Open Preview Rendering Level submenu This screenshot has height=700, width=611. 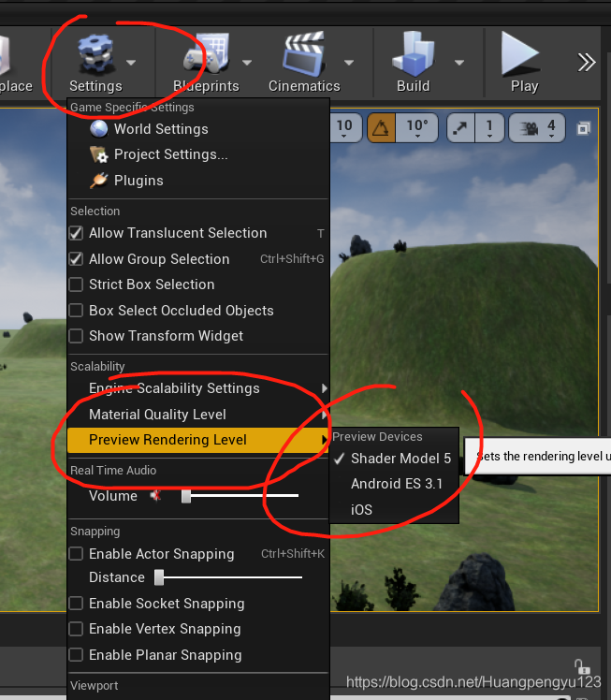198,440
